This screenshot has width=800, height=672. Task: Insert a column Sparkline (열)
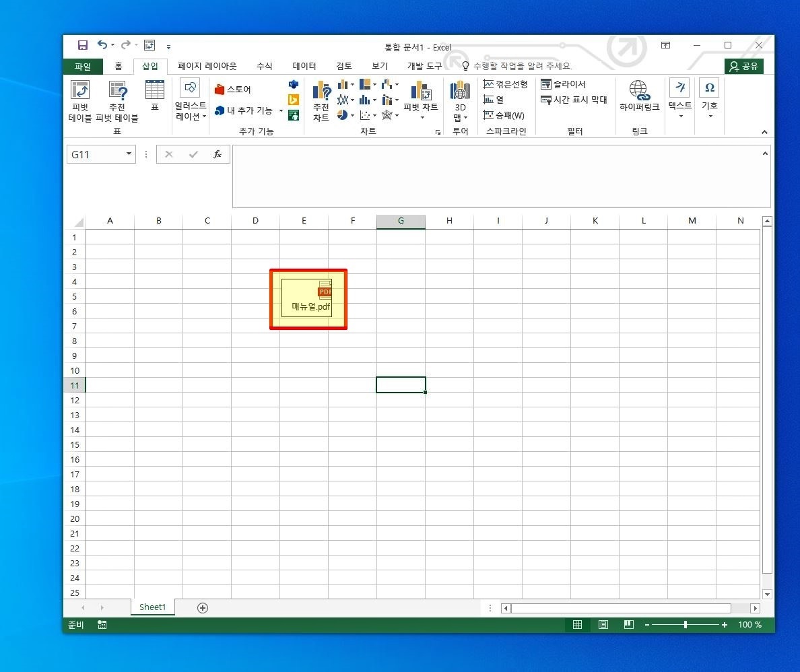pyautogui.click(x=494, y=100)
